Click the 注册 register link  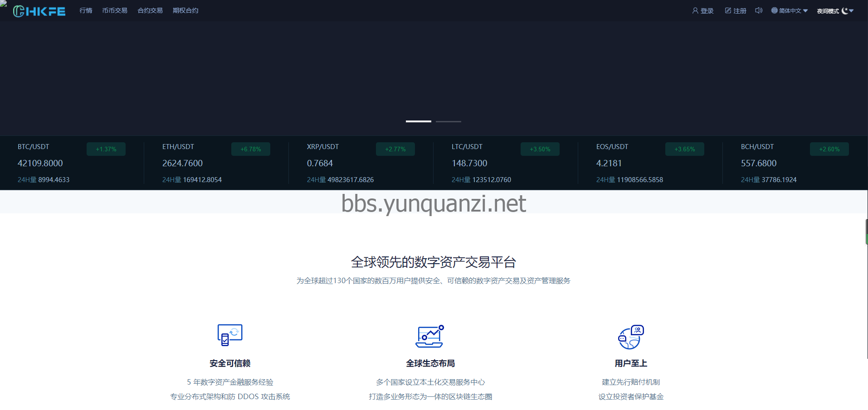736,11
